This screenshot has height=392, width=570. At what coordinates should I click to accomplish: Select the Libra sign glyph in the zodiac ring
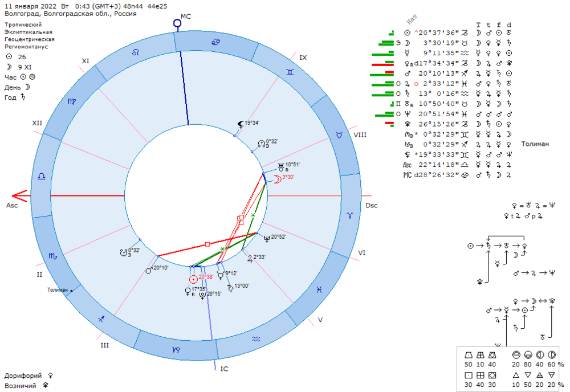coord(42,176)
